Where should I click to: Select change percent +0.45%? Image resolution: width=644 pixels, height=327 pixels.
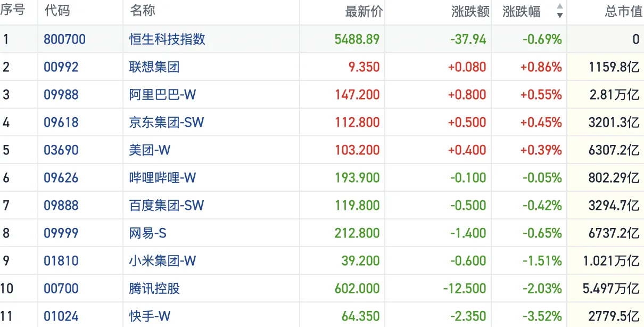point(541,122)
